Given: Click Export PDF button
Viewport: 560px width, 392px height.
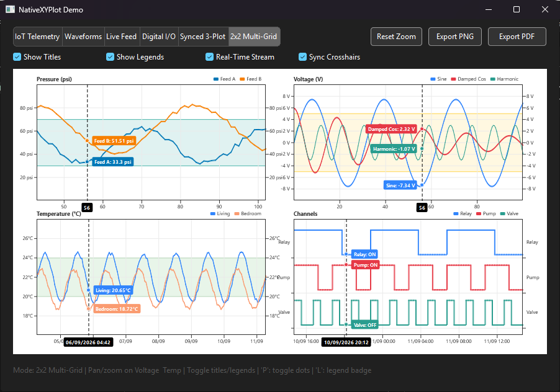Looking at the screenshot, I should pyautogui.click(x=517, y=37).
